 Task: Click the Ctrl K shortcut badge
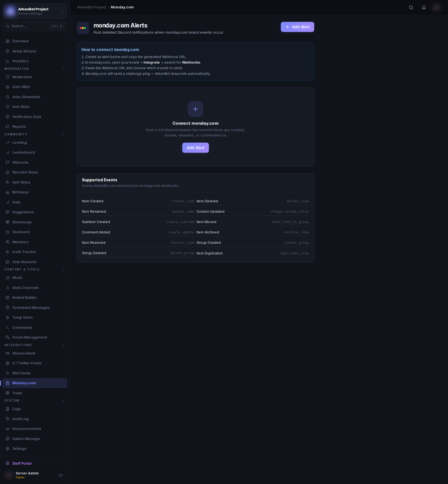coord(57,26)
